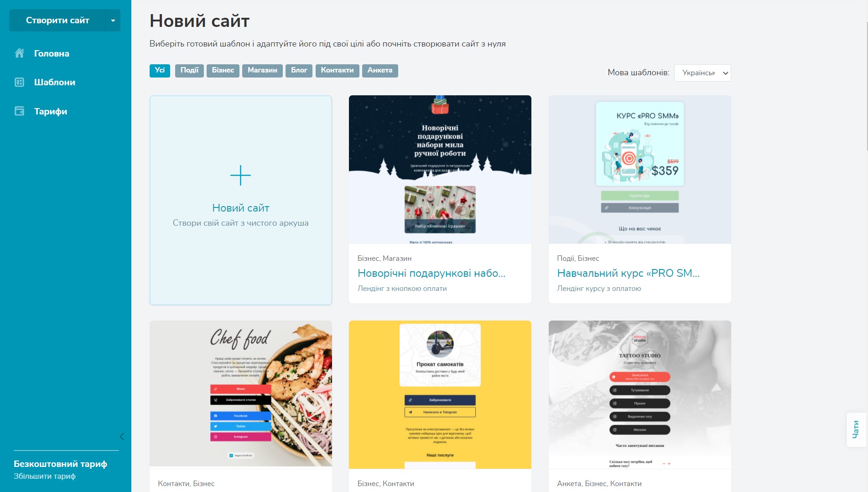868x492 pixels.
Task: Click the Збільшити тариф link
Action: tap(45, 476)
